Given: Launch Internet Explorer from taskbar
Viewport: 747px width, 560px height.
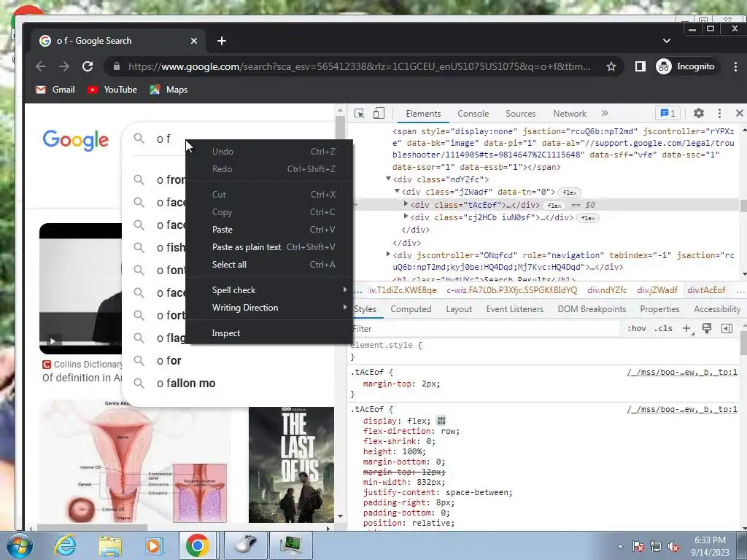Looking at the screenshot, I should coord(65,545).
